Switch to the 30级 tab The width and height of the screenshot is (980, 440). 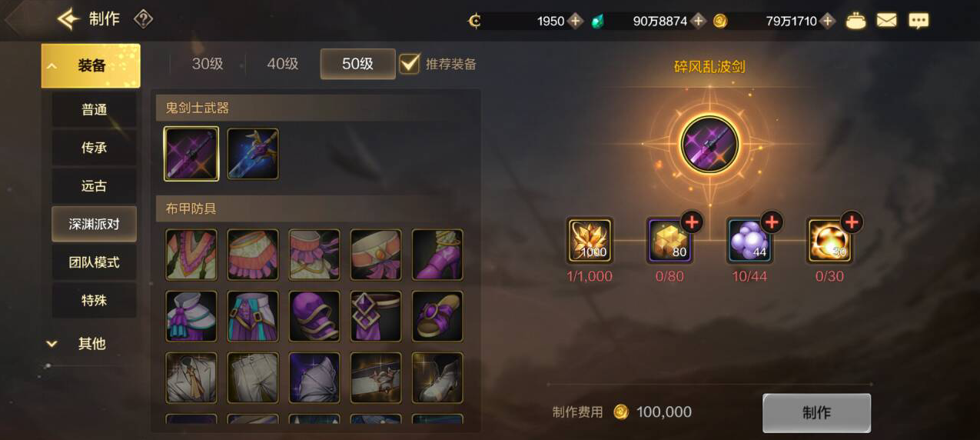click(208, 64)
